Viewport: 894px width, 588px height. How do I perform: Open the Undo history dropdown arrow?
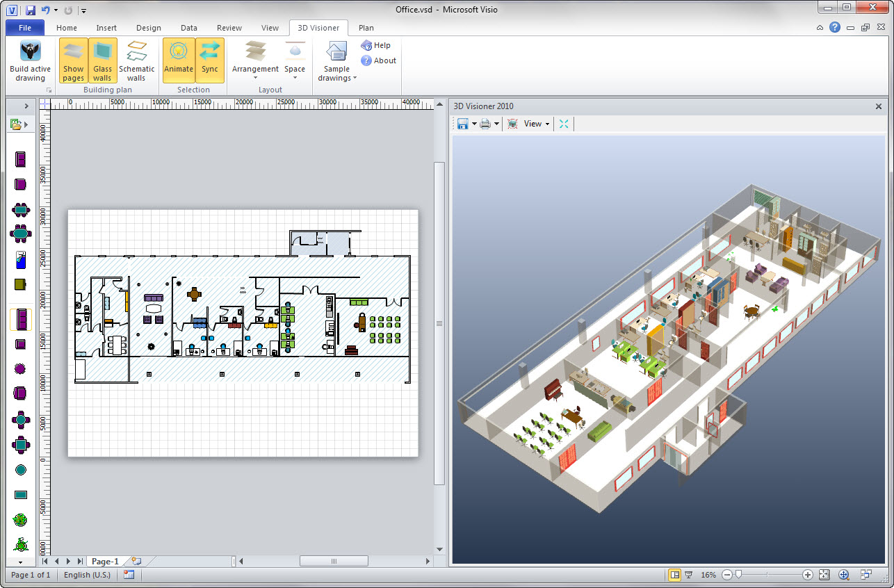pyautogui.click(x=56, y=10)
